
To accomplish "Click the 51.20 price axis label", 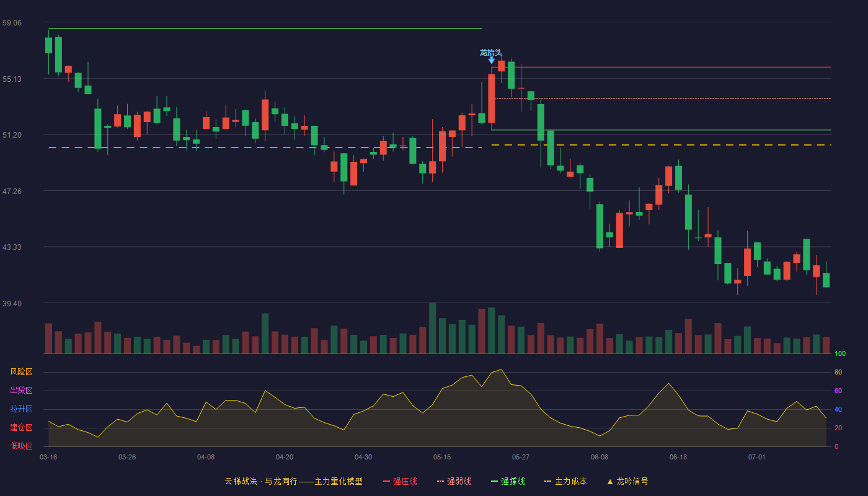I will tap(12, 135).
